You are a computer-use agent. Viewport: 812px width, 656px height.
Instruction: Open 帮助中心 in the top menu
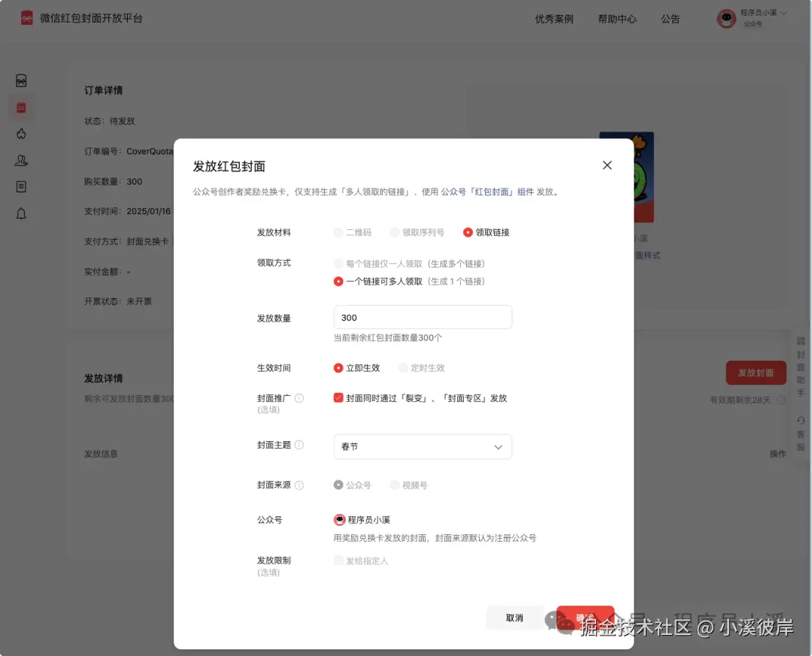click(x=617, y=19)
